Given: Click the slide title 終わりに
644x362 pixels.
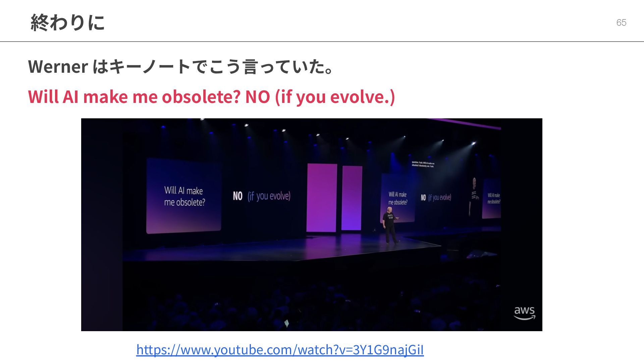Looking at the screenshot, I should (67, 22).
